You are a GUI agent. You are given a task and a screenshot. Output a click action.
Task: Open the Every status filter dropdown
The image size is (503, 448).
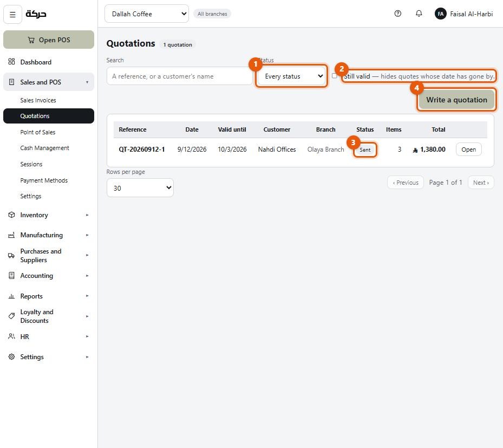[x=292, y=76]
